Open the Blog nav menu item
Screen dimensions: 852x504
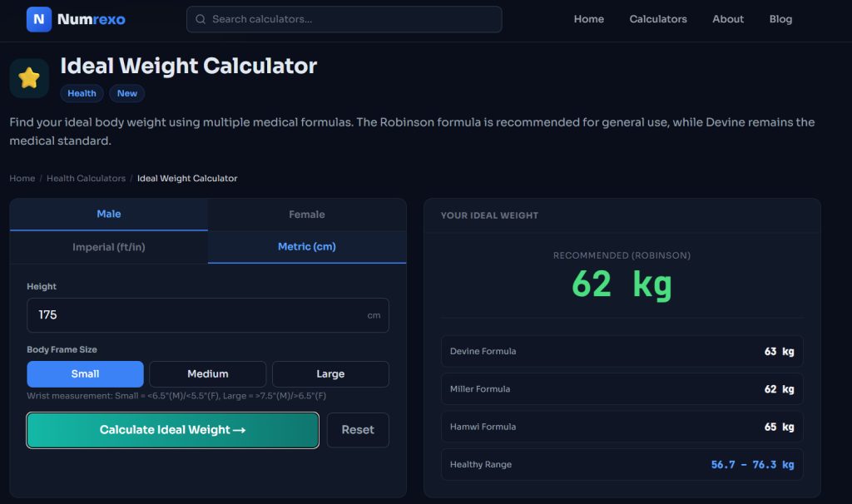[x=780, y=19]
